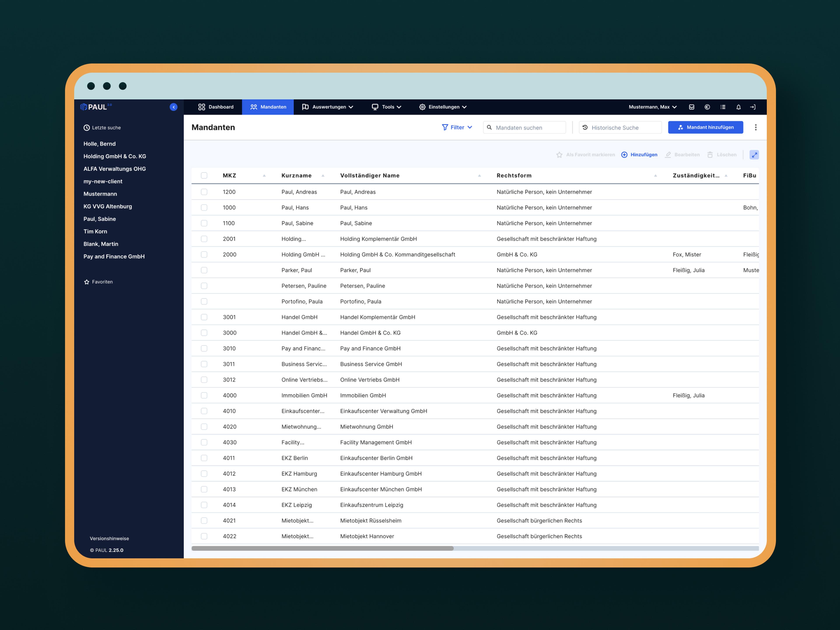Click the horizontal table scrollbar
This screenshot has width=840, height=630.
(x=322, y=548)
